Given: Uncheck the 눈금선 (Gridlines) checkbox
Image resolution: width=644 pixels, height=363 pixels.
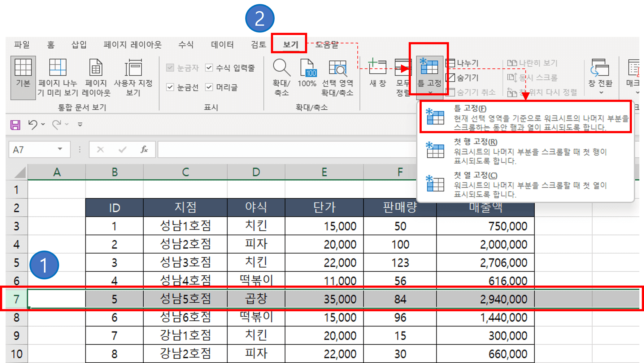Looking at the screenshot, I should coord(170,87).
